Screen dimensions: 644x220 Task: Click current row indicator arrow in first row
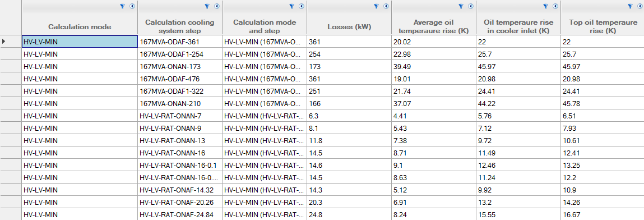4,41
